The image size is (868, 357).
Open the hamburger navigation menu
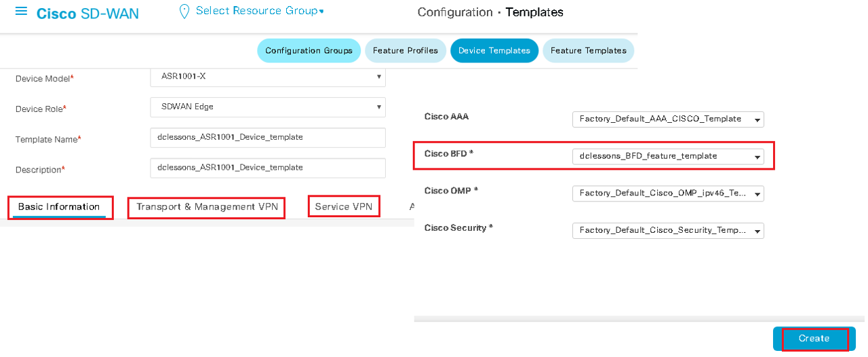21,12
